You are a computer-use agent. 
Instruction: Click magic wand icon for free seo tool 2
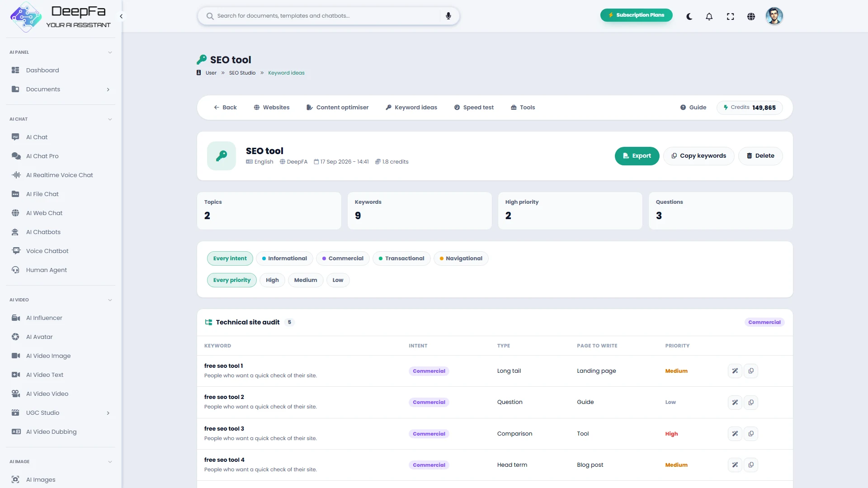735,402
